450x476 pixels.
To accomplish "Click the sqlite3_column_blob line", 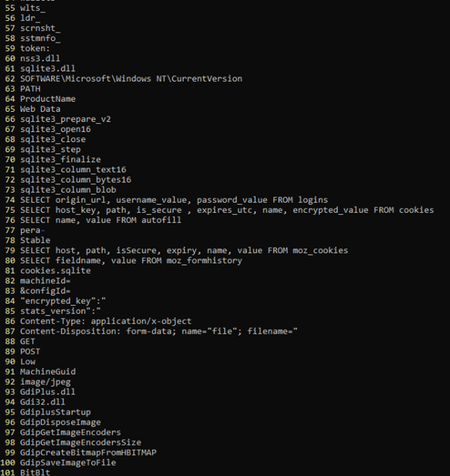I will click(68, 190).
